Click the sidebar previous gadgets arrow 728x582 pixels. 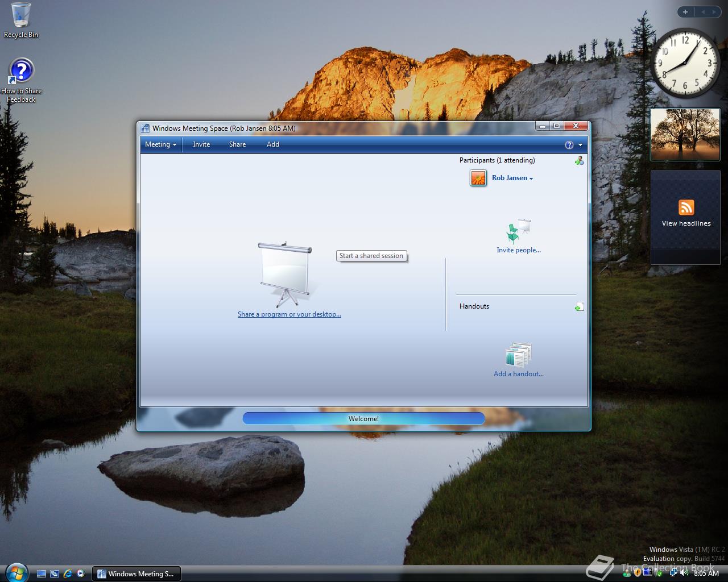point(703,12)
